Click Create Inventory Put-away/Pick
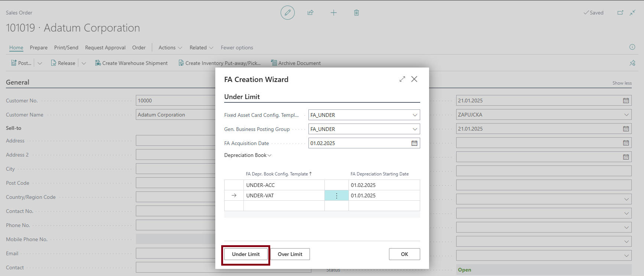The height and width of the screenshot is (276, 644). [219, 63]
